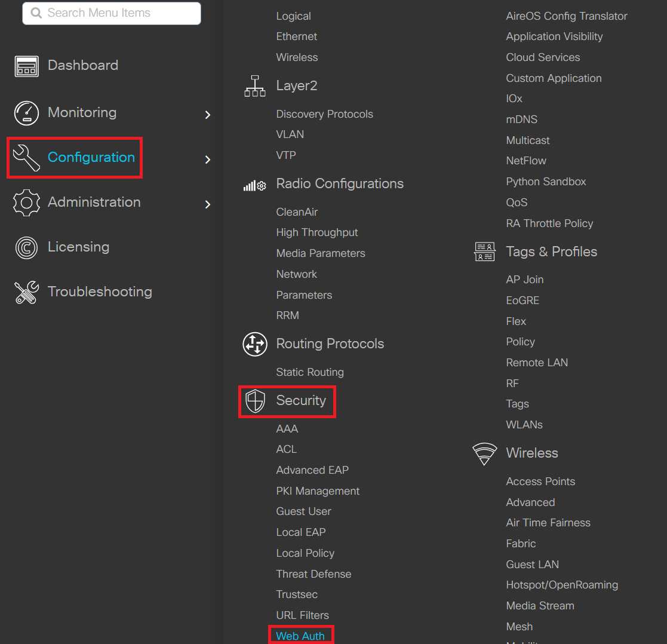Go to Access Points page

[x=540, y=482]
